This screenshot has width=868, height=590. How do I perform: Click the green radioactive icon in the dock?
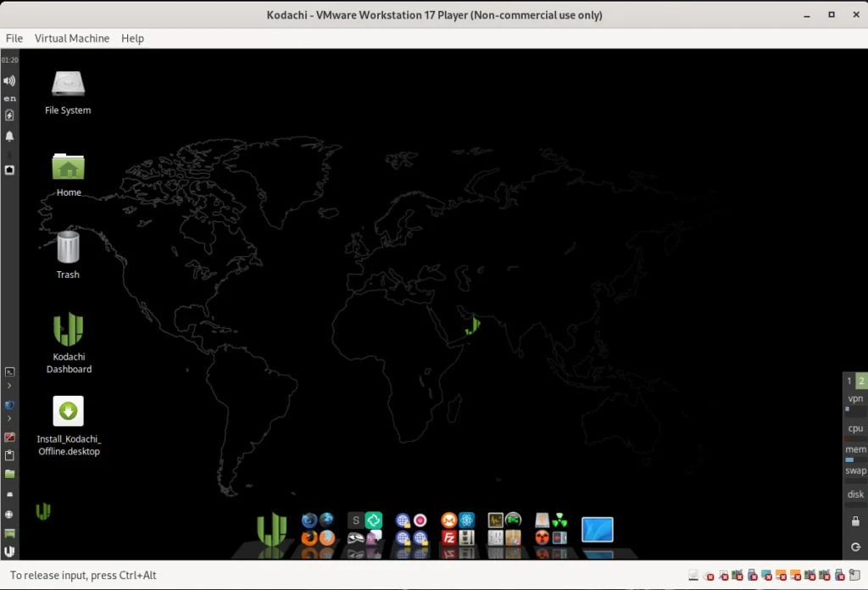coord(559,520)
